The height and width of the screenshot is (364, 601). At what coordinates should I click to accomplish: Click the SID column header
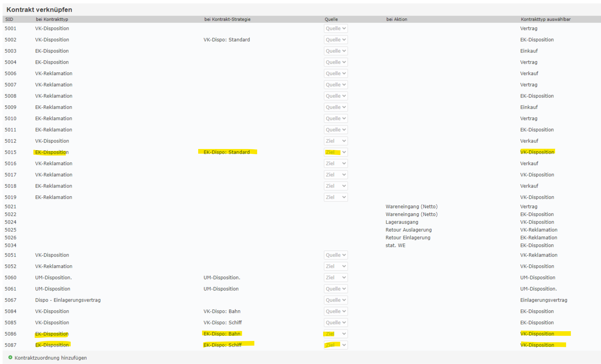(9, 19)
